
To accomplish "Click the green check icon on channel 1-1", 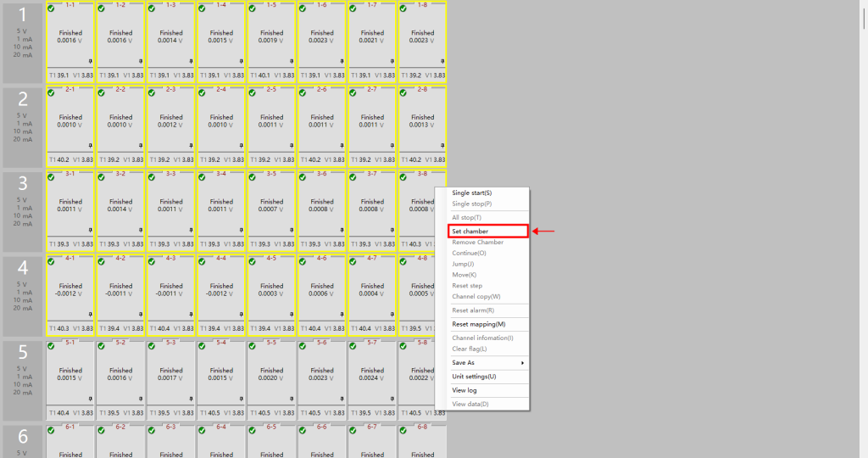I will 52,8.
